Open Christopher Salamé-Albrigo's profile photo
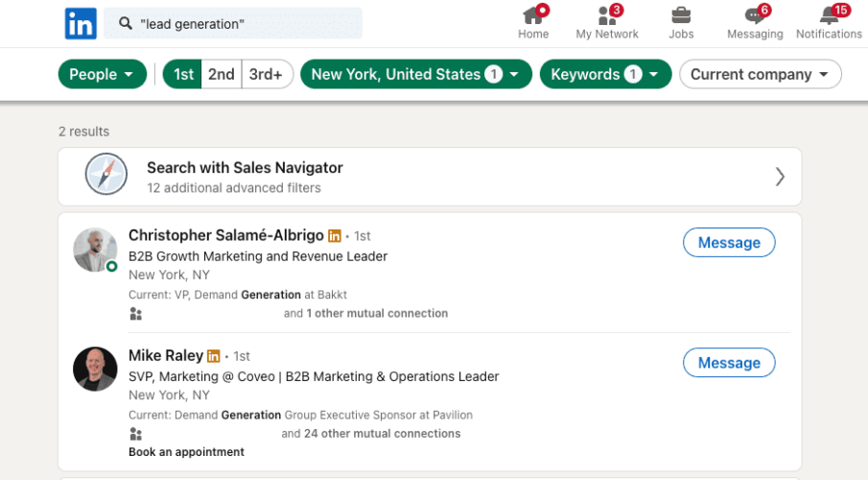The image size is (868, 480). [x=95, y=250]
